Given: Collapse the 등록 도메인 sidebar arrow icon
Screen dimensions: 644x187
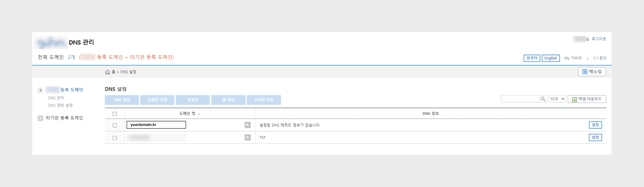Looking at the screenshot, I should click(x=41, y=90).
